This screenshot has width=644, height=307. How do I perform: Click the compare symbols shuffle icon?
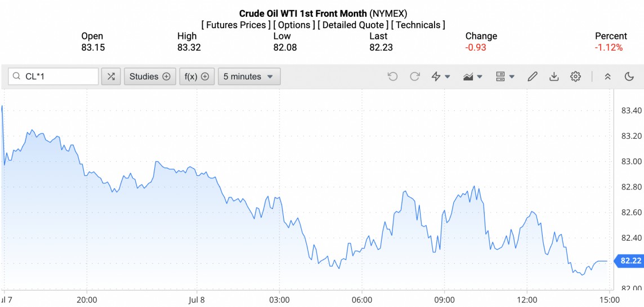click(111, 76)
